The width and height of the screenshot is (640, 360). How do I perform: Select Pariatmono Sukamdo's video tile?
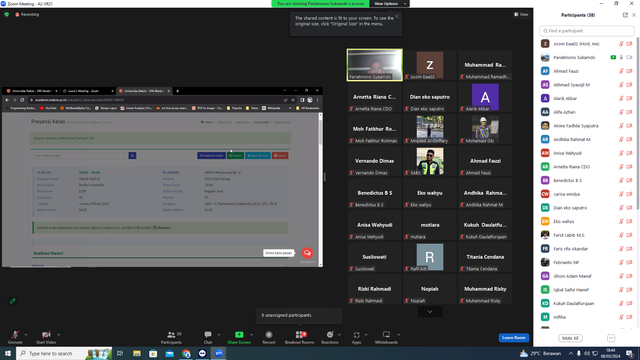(x=375, y=65)
